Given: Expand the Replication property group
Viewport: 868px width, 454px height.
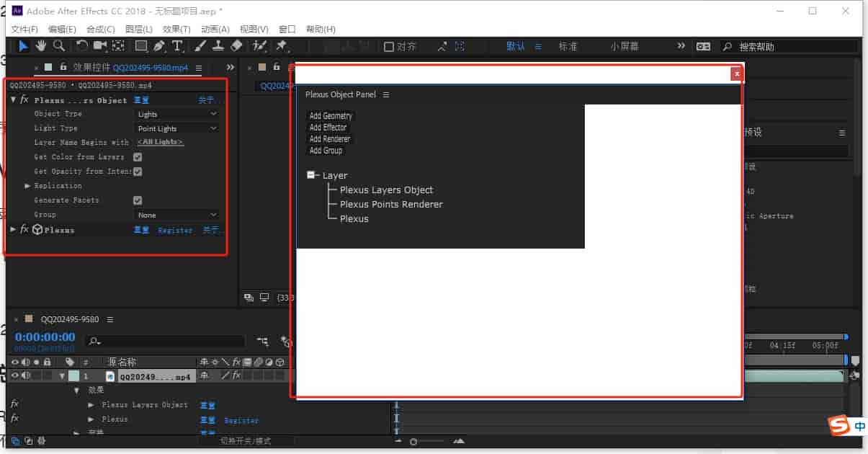Looking at the screenshot, I should (27, 186).
